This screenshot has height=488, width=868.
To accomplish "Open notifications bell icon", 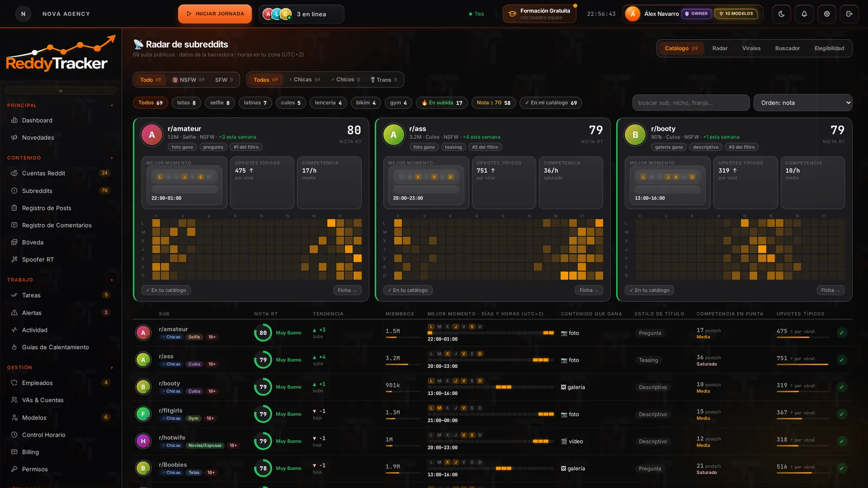I will tap(804, 14).
